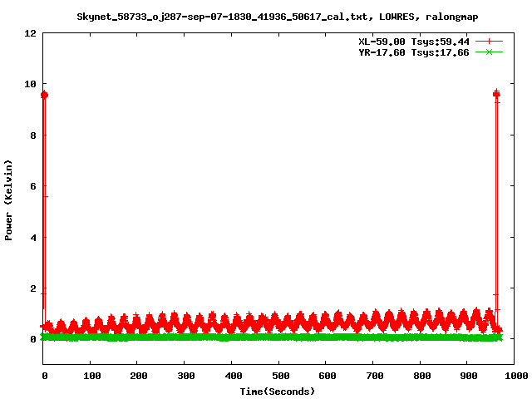Click the x-axis tick label 300
This screenshot has width=532, height=399.
tap(186, 376)
